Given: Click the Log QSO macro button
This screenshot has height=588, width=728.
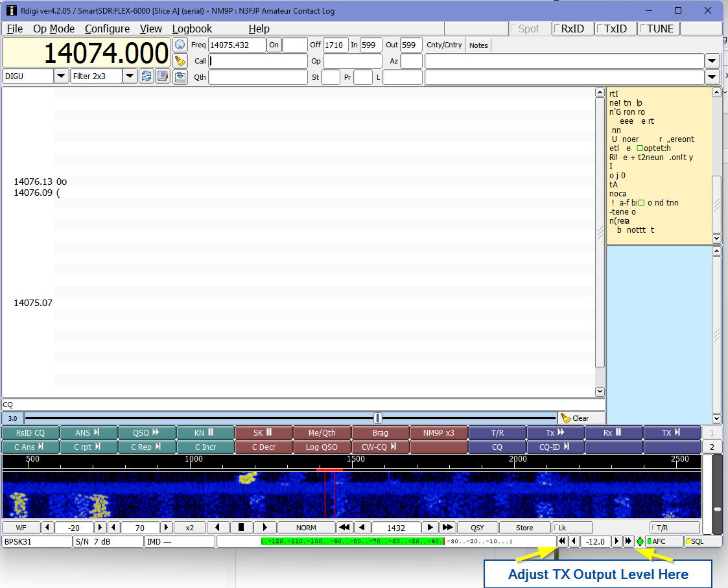Looking at the screenshot, I should point(322,447).
